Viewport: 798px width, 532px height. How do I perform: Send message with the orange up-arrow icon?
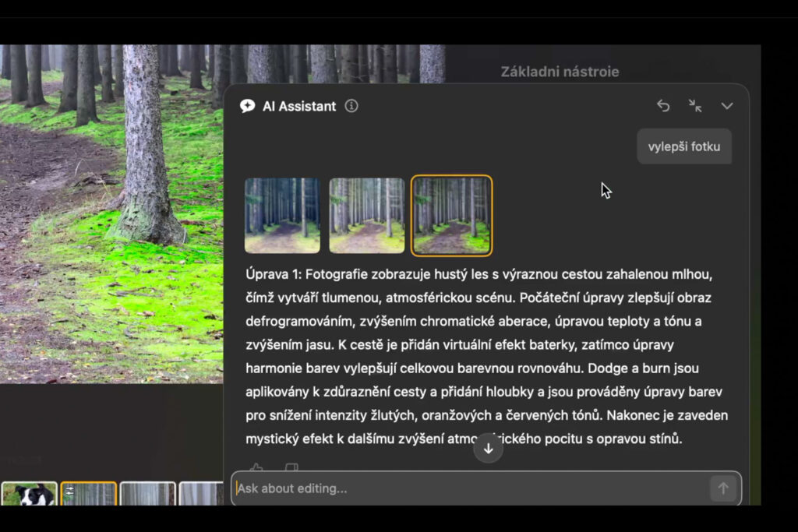coord(723,488)
